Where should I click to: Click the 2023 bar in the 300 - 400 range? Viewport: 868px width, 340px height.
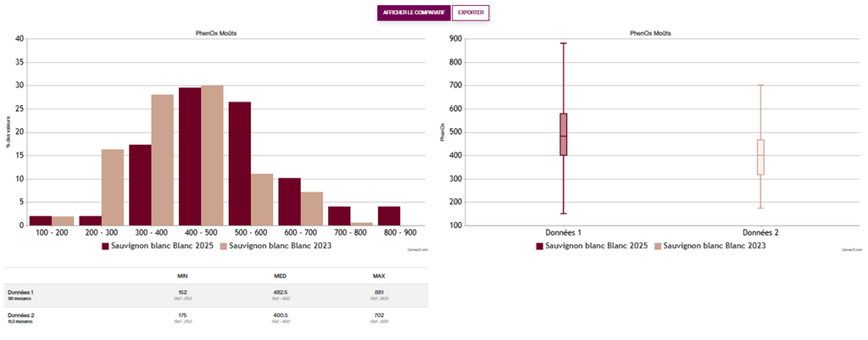coord(162,160)
